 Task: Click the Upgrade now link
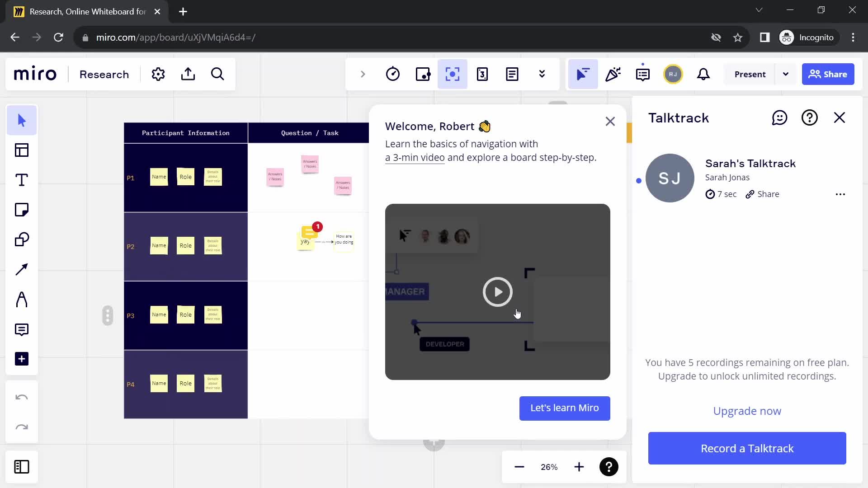[747, 411]
